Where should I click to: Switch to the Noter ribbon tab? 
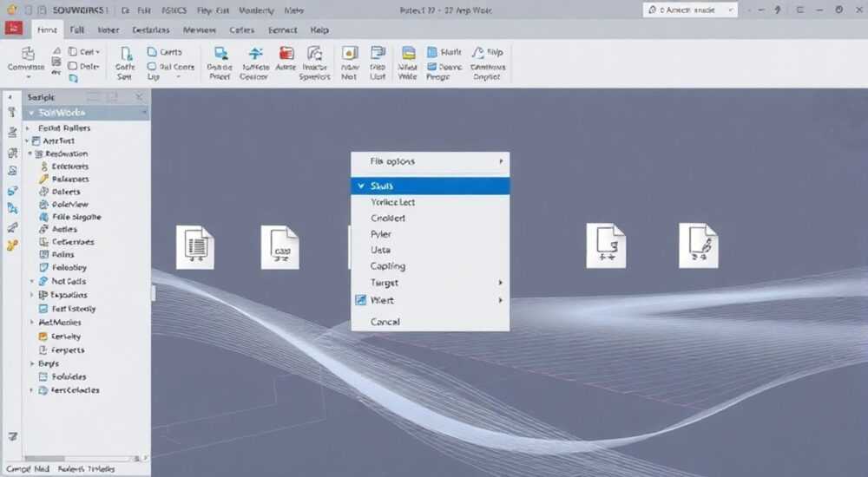(108, 29)
